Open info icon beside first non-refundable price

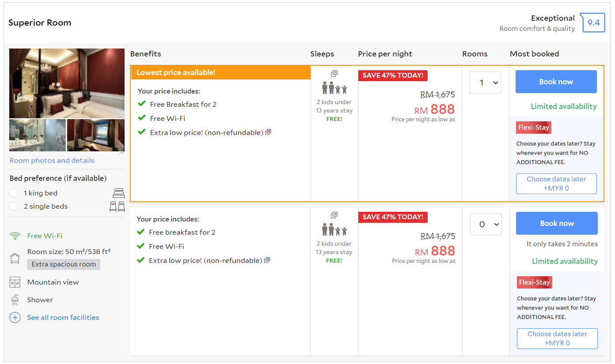[x=268, y=132]
